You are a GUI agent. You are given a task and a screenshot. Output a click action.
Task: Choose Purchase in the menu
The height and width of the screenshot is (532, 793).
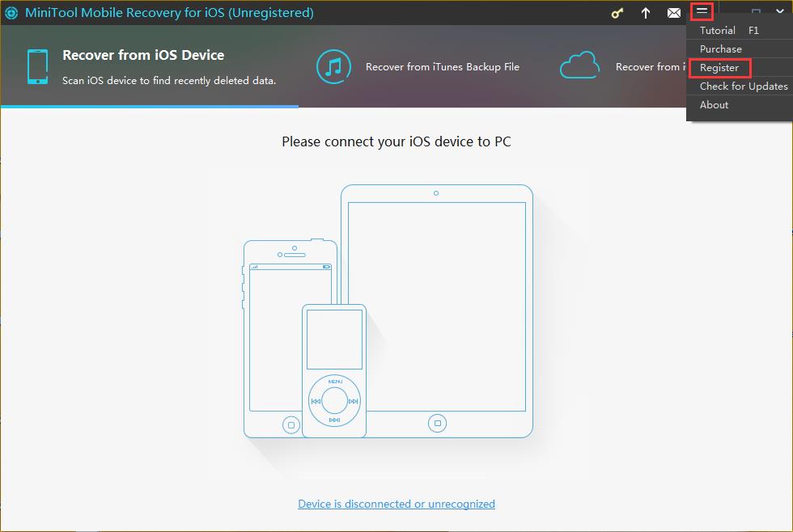[x=720, y=49]
